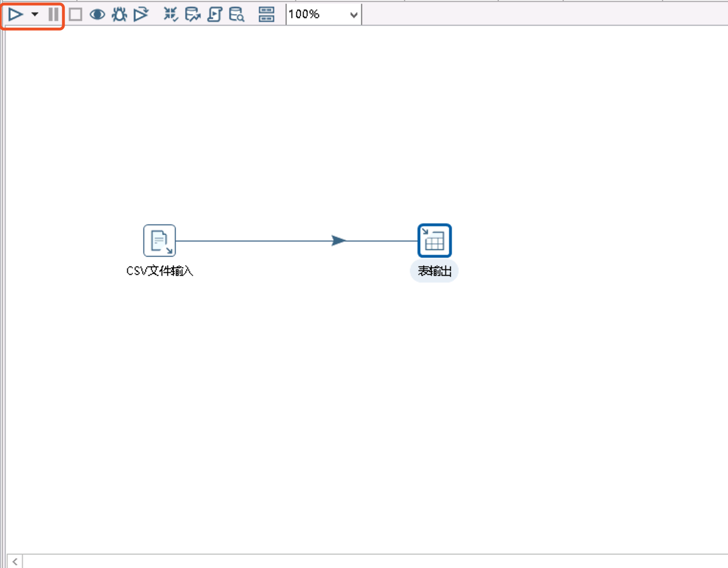This screenshot has height=568, width=728.
Task: Preview the transformation with the eye icon
Action: click(x=97, y=14)
